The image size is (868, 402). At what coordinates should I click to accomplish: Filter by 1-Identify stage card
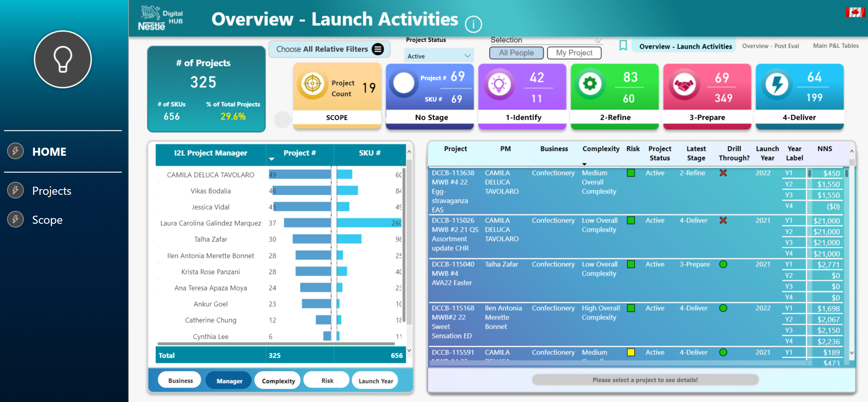522,97
